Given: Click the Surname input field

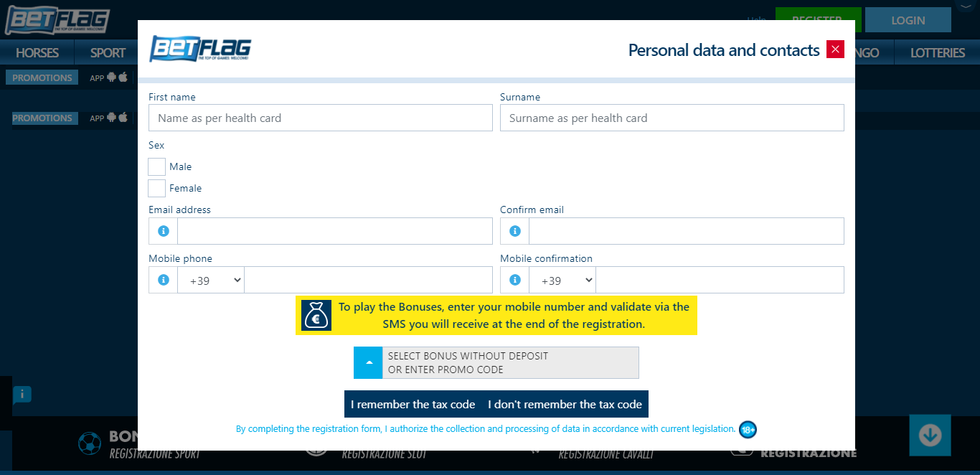Looking at the screenshot, I should click(x=672, y=118).
